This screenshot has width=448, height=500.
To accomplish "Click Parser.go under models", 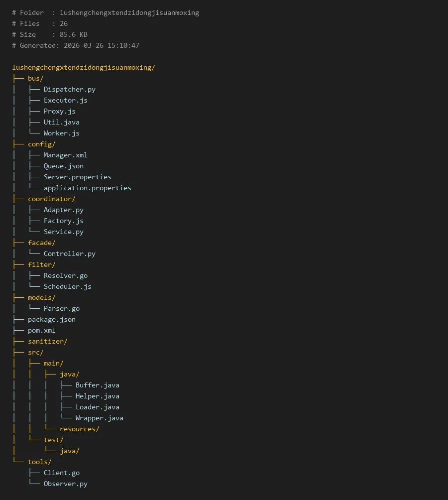I will (x=61, y=308).
